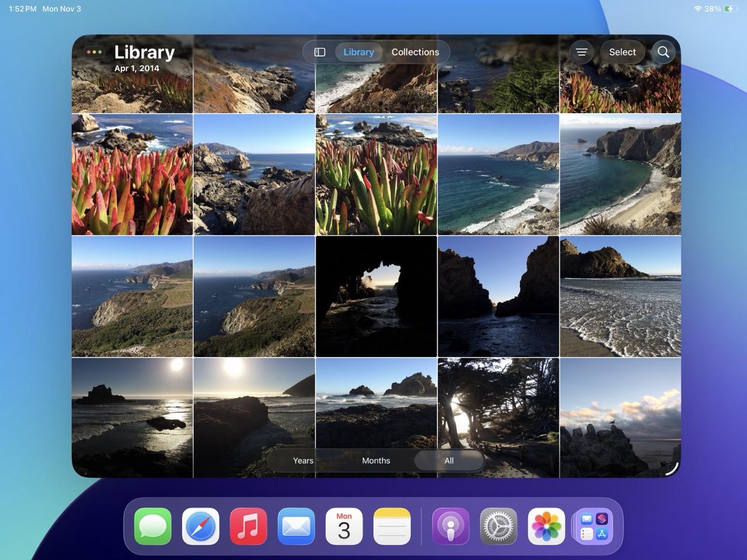Launch Safari from the dock
This screenshot has height=560, width=747.
tap(201, 526)
